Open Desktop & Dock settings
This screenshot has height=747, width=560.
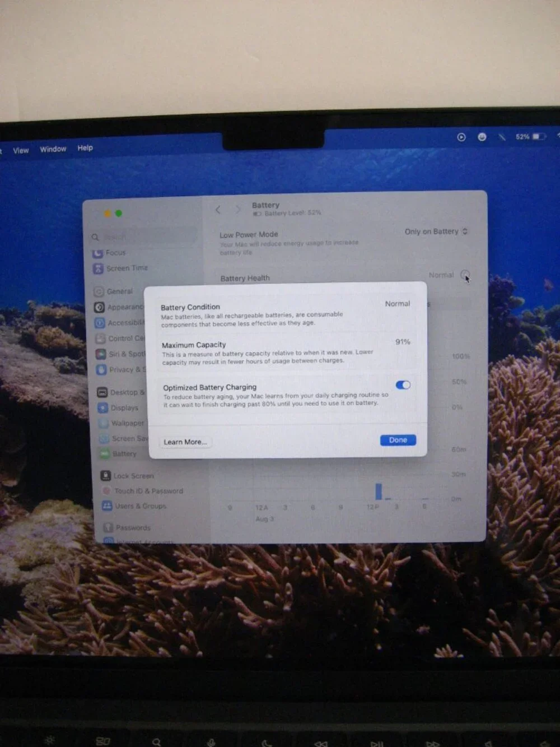point(122,392)
